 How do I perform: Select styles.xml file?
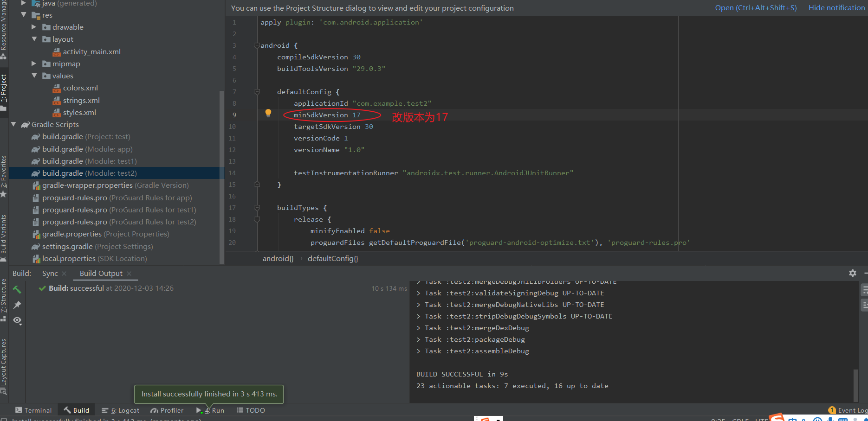(x=74, y=112)
